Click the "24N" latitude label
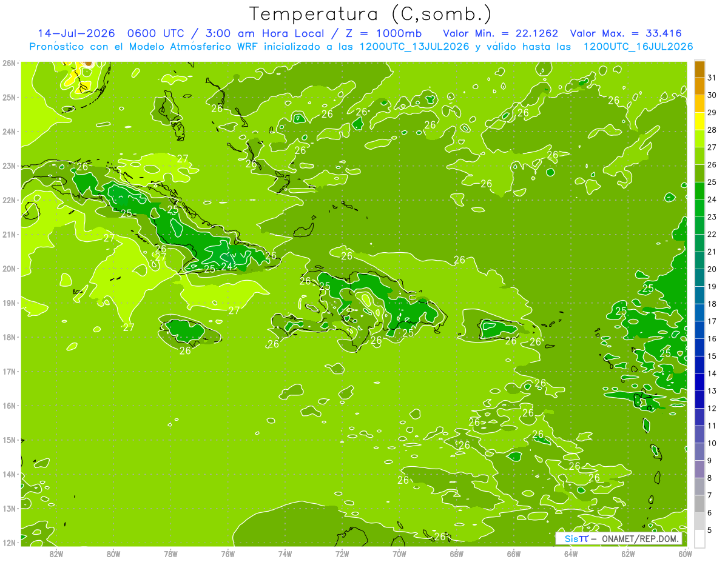 coord(10,132)
